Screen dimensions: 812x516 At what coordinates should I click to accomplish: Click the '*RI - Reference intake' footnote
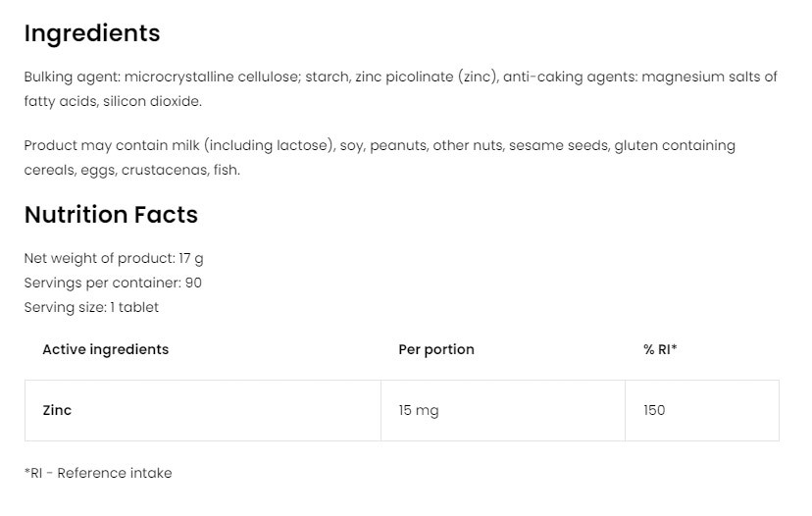pos(98,473)
